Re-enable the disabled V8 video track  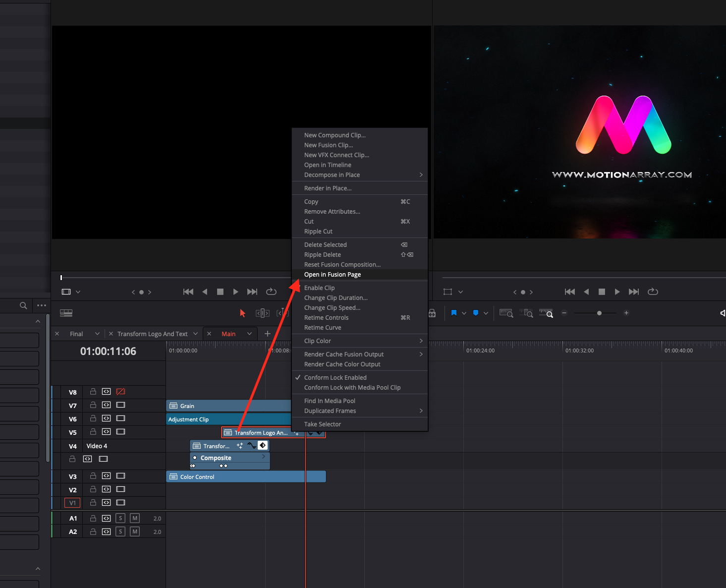[x=120, y=392]
